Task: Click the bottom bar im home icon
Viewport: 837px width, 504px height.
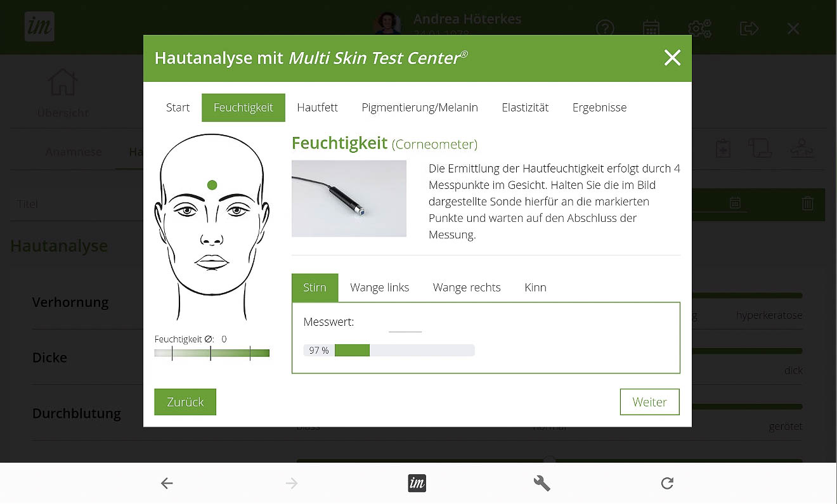Action: pyautogui.click(x=417, y=483)
